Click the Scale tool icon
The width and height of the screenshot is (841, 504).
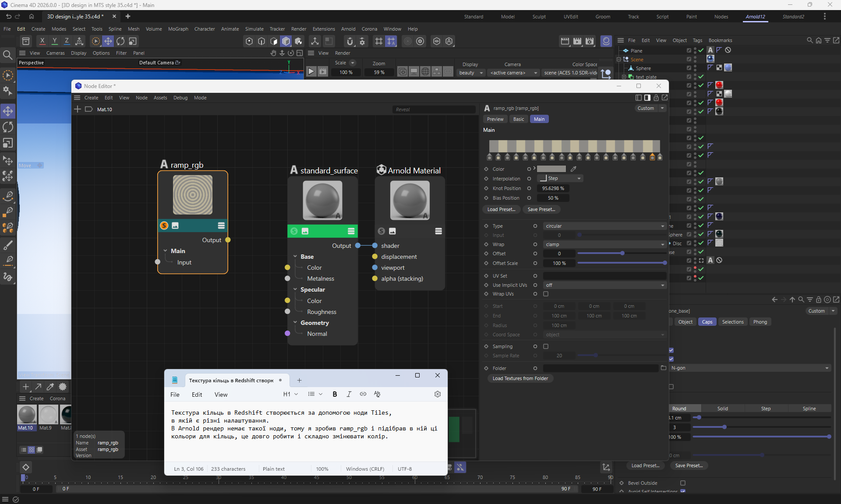[x=8, y=143]
